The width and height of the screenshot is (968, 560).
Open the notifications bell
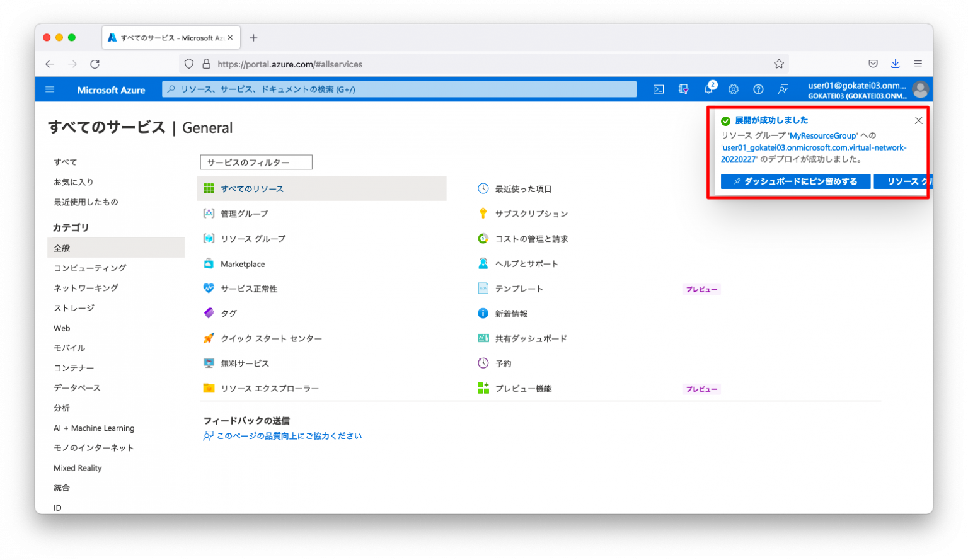709,89
